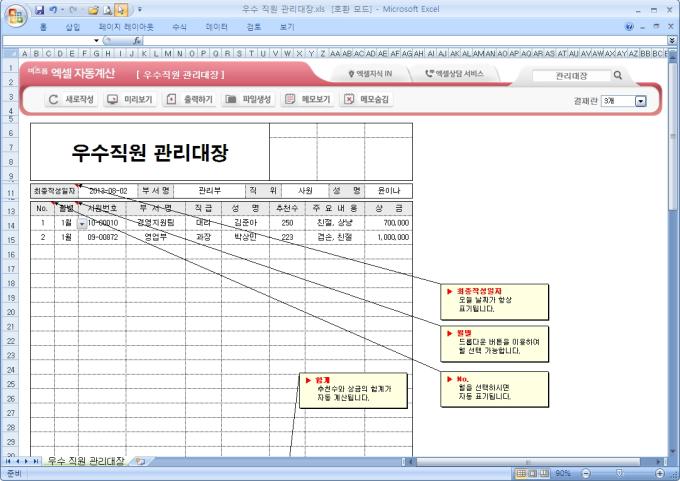The width and height of the screenshot is (680, 481).
Task: Go to next sheet tab arrow
Action: [x=26, y=461]
